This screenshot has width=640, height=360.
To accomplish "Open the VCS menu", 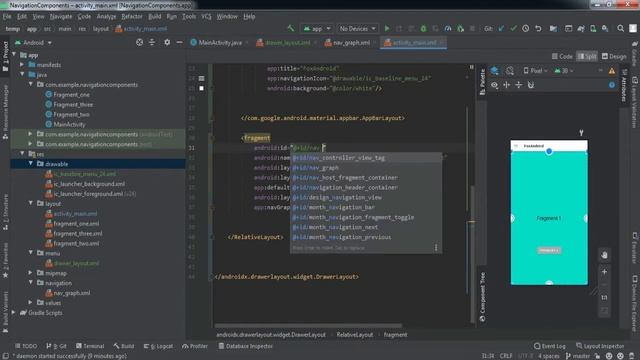I will (206, 17).
